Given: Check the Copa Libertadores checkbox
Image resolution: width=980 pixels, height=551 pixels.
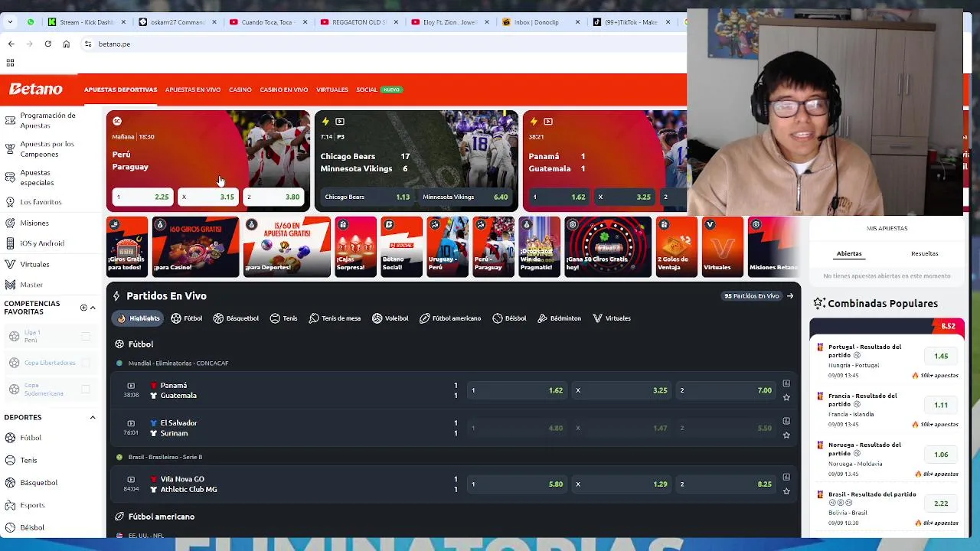Looking at the screenshot, I should click(x=86, y=363).
